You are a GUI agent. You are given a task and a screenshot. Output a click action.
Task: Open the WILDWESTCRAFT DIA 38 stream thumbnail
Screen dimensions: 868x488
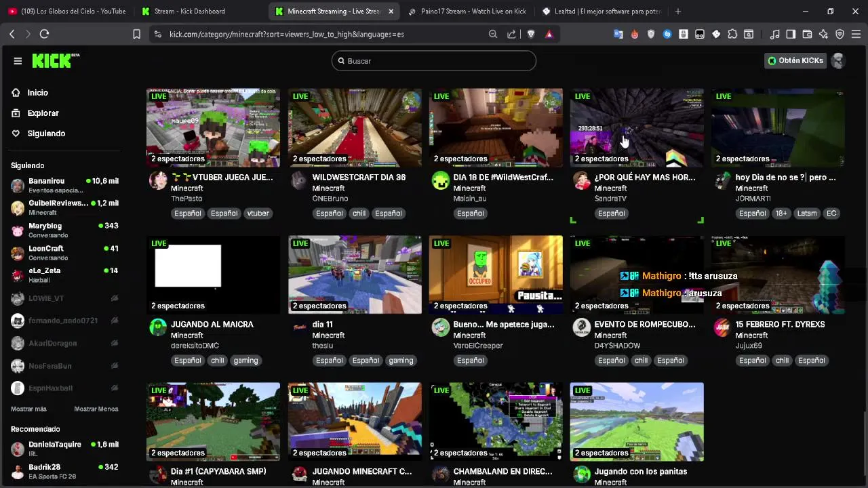[x=355, y=127]
